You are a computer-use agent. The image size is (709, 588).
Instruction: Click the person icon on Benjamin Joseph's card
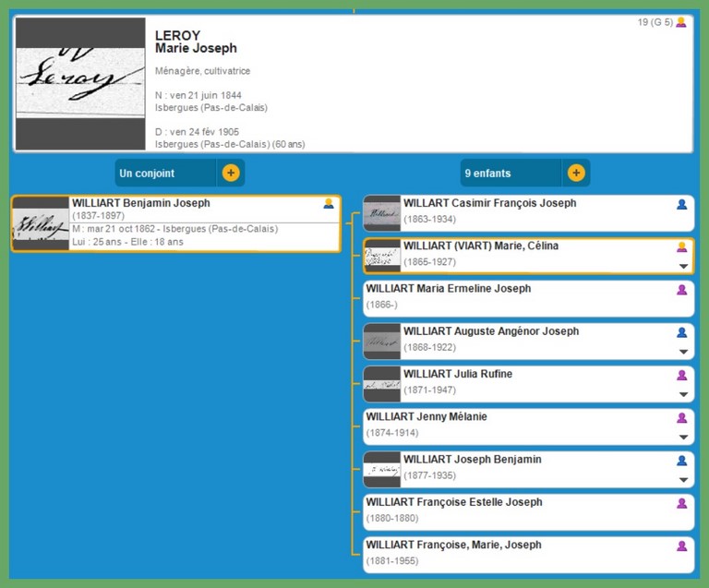pos(329,204)
